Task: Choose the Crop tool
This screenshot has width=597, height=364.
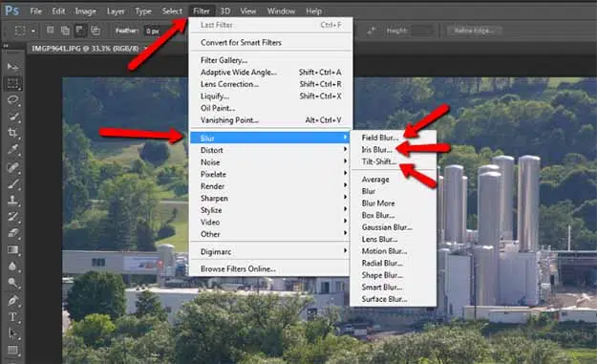Action: click(13, 133)
